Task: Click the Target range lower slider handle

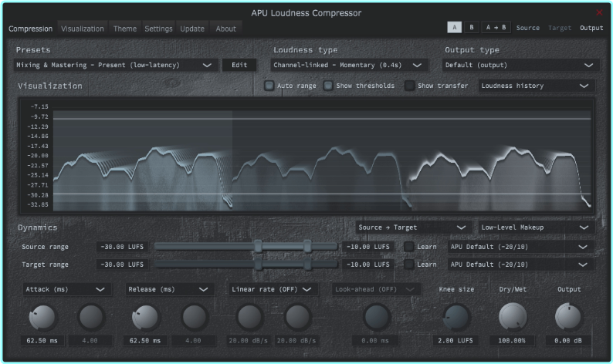Action: [x=258, y=265]
